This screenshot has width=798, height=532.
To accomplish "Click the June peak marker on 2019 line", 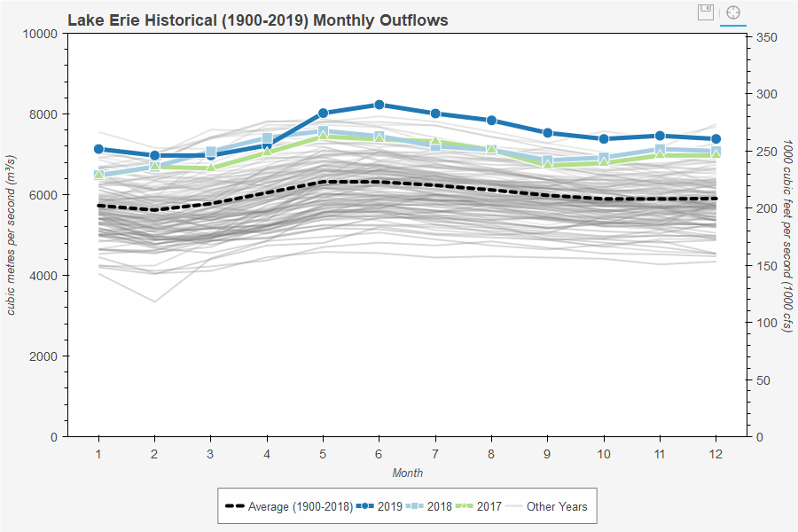I will (378, 105).
